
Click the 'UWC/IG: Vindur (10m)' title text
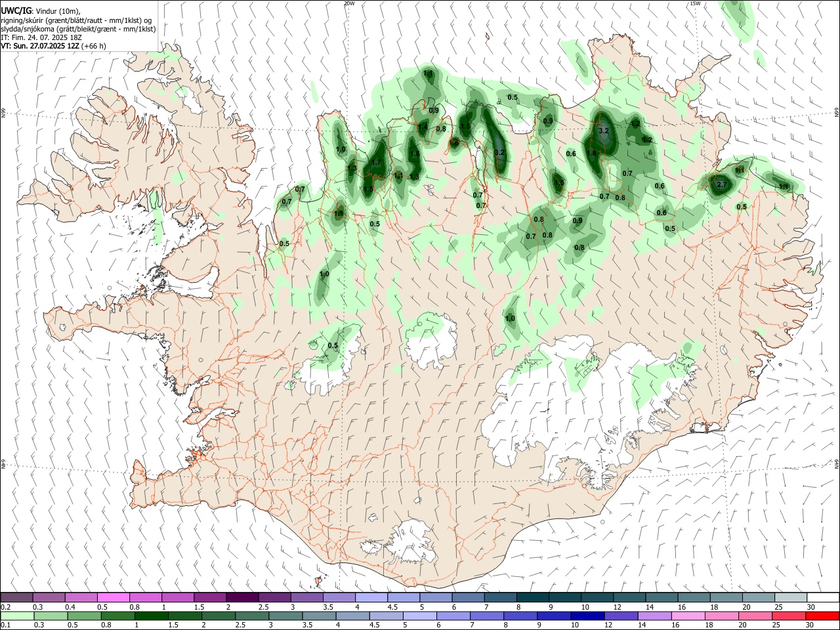(41, 10)
